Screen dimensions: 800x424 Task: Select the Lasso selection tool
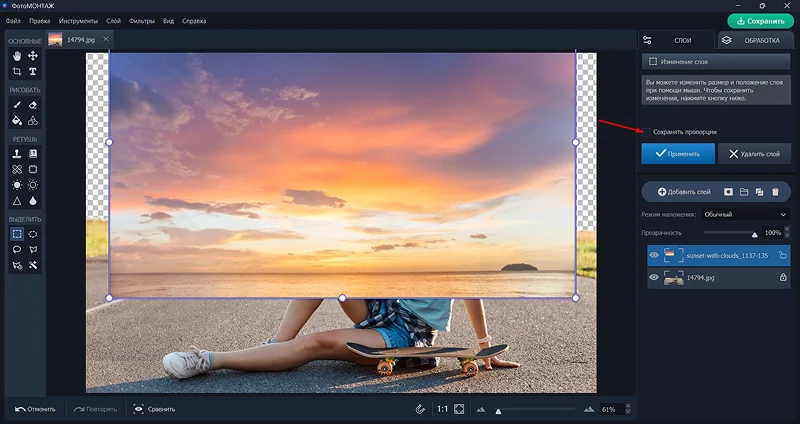click(17, 250)
